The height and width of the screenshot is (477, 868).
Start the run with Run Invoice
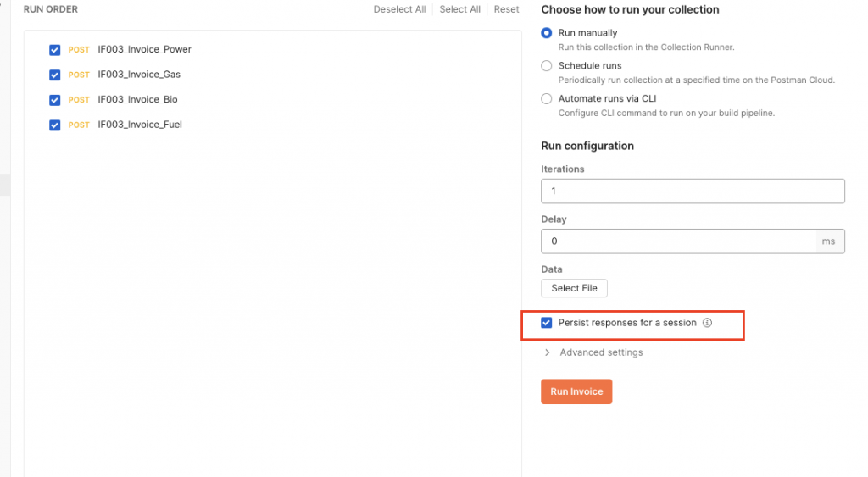coord(576,391)
